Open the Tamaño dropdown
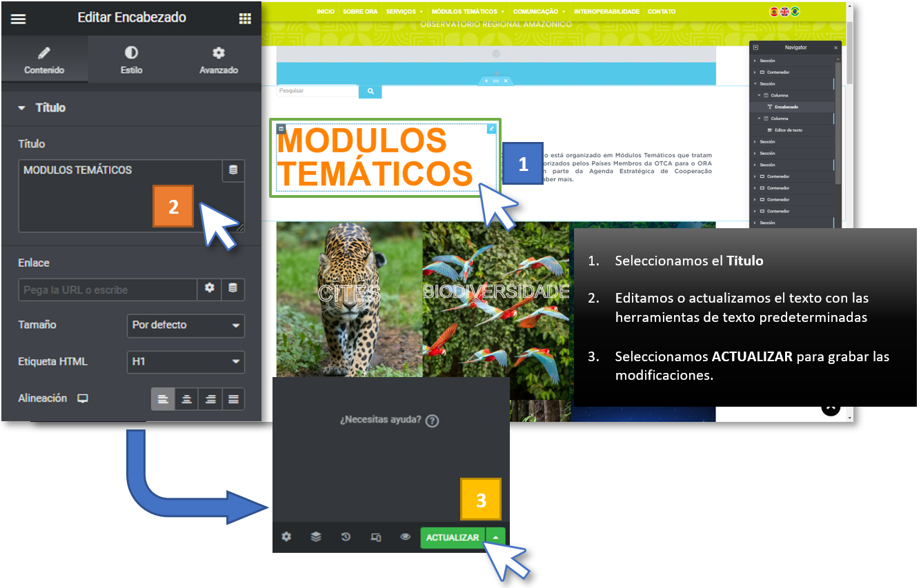921x588 pixels. 186,325
